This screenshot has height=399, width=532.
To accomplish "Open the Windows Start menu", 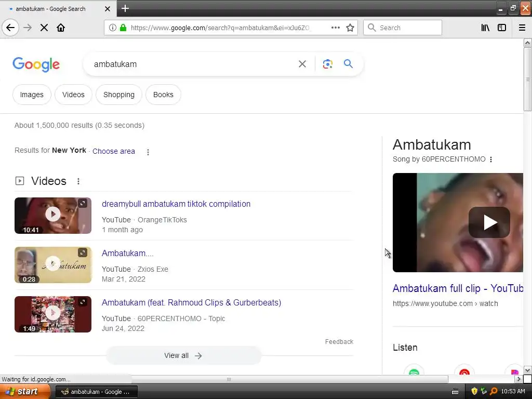I will (25, 392).
